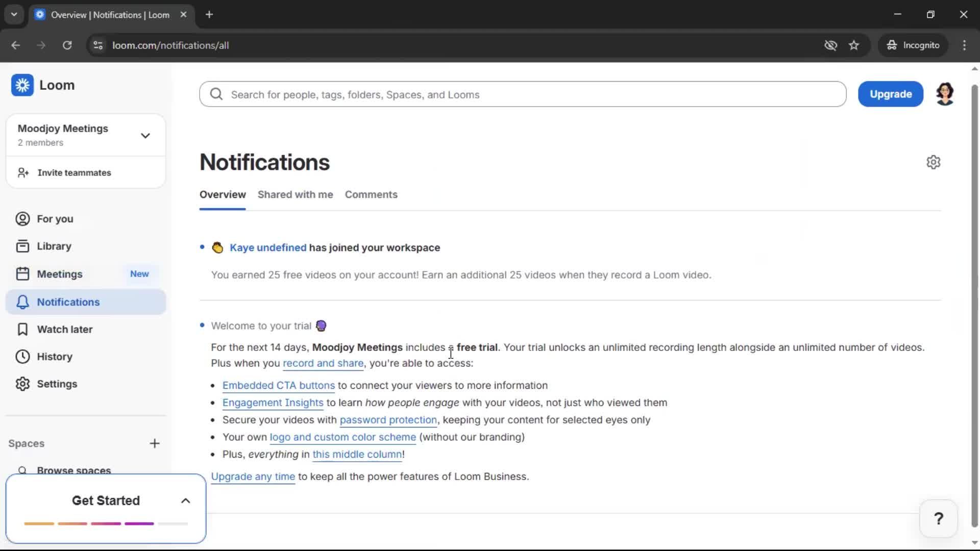Toggle the bookmark star in the address bar
This screenshot has width=980, height=551.
[854, 45]
